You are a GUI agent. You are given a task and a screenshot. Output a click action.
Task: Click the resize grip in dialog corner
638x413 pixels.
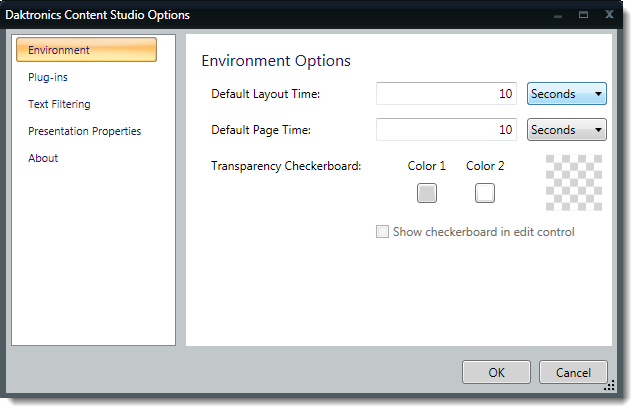609,385
